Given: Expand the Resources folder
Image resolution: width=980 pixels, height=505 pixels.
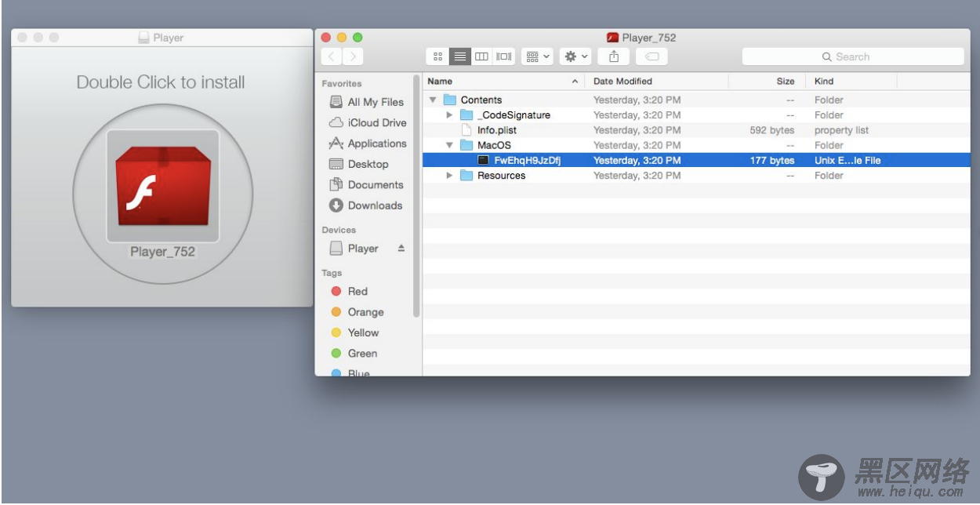Looking at the screenshot, I should point(449,176).
